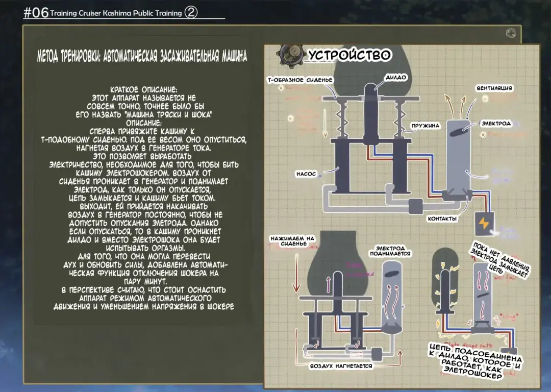Screen dimensions: 551x392
Task: Click the УСТРОЙСТВО heading text
Action: coord(349,55)
